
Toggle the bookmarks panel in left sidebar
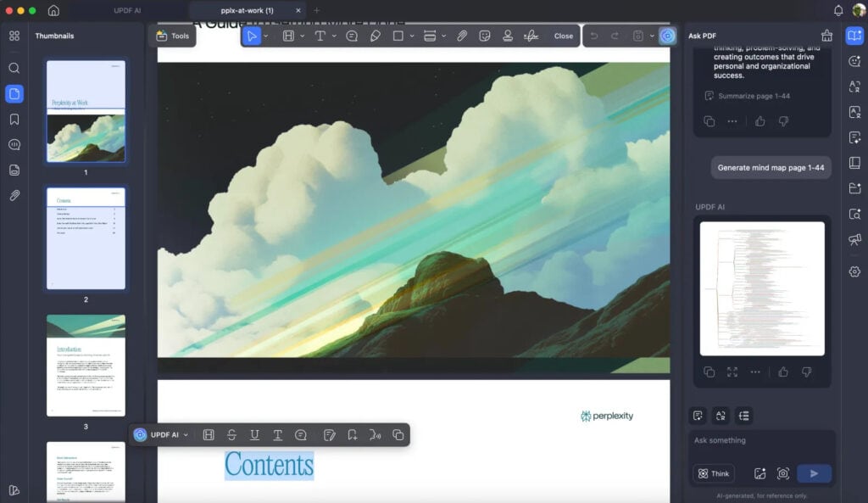point(14,119)
